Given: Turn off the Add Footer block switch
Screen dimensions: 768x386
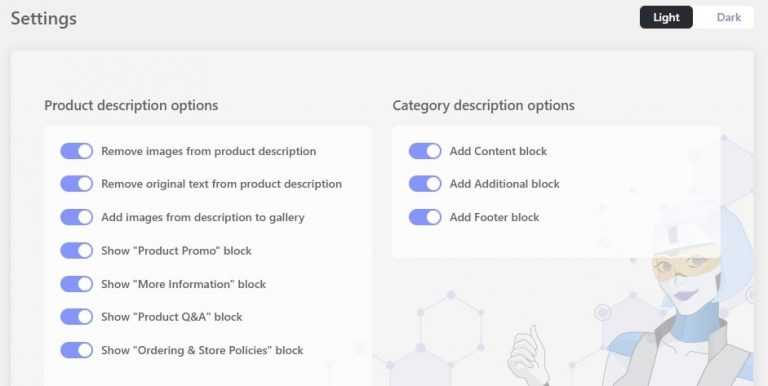Looking at the screenshot, I should click(x=425, y=217).
